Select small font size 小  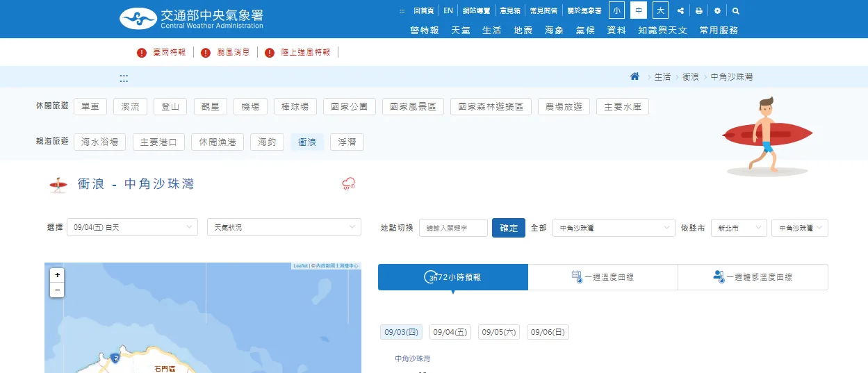click(616, 10)
